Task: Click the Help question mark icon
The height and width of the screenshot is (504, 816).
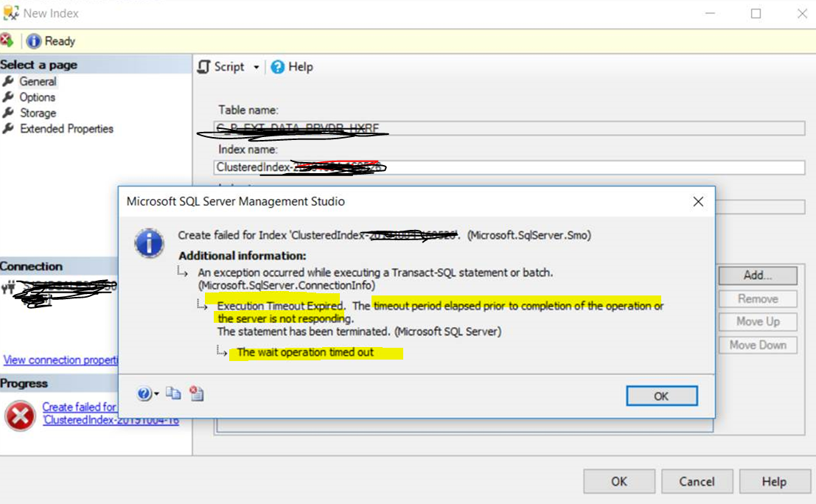Action: point(278,67)
